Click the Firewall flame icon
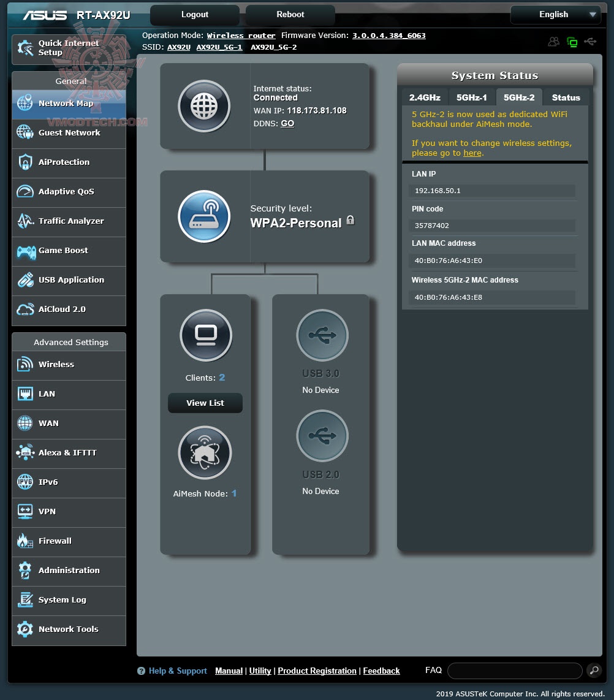This screenshot has width=614, height=700. click(25, 541)
